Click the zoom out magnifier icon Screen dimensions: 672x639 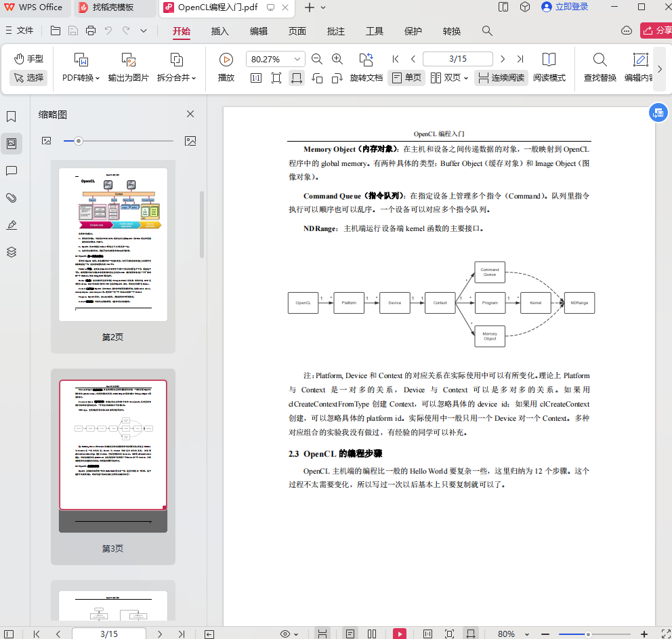click(316, 59)
